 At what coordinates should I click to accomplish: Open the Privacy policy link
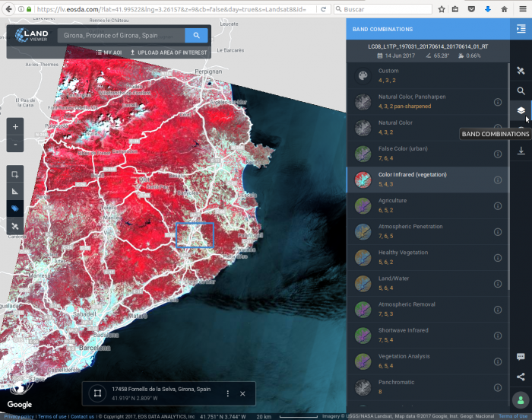coord(19,417)
